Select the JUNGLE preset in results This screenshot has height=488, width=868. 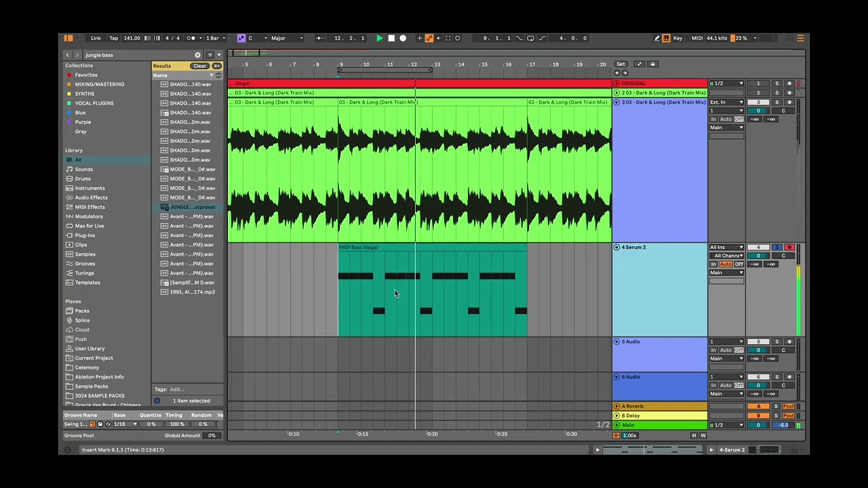189,207
